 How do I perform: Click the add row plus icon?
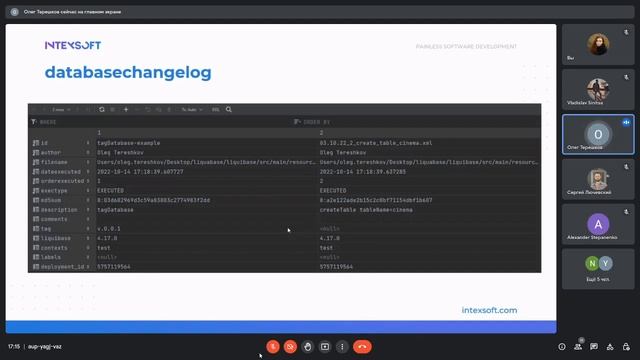coord(126,109)
